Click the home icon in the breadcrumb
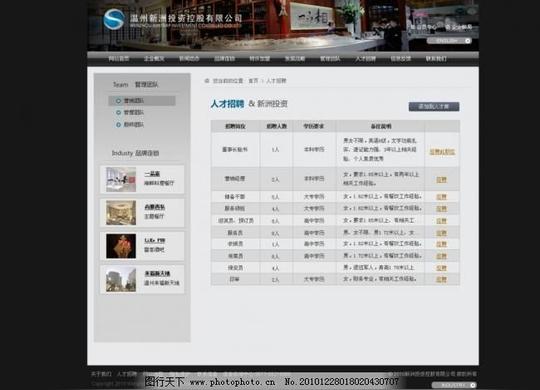Viewport: 540px width, 390px height. tap(207, 81)
